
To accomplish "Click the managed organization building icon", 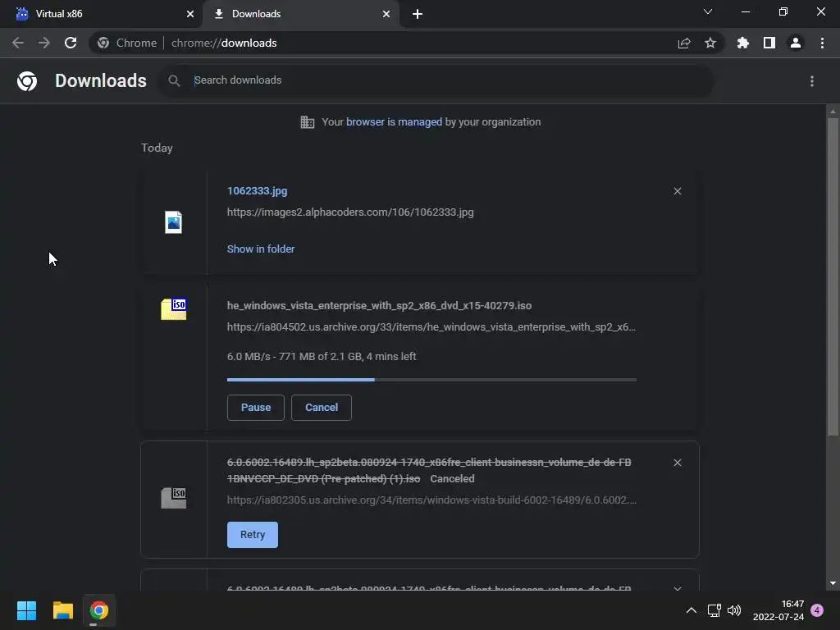I will pos(308,122).
